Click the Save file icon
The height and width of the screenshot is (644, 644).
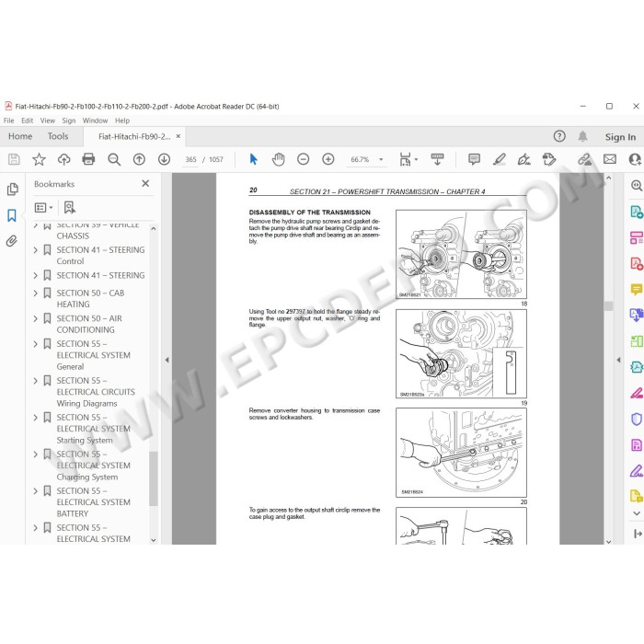(x=14, y=159)
